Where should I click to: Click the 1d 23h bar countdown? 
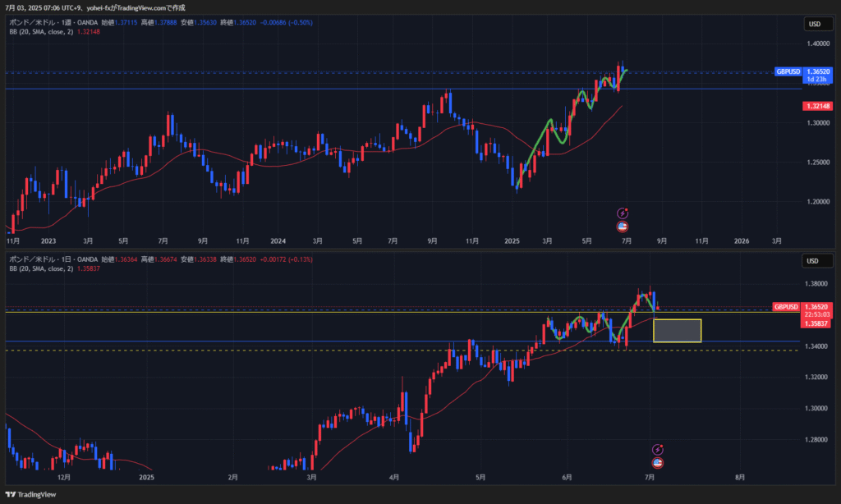click(817, 80)
